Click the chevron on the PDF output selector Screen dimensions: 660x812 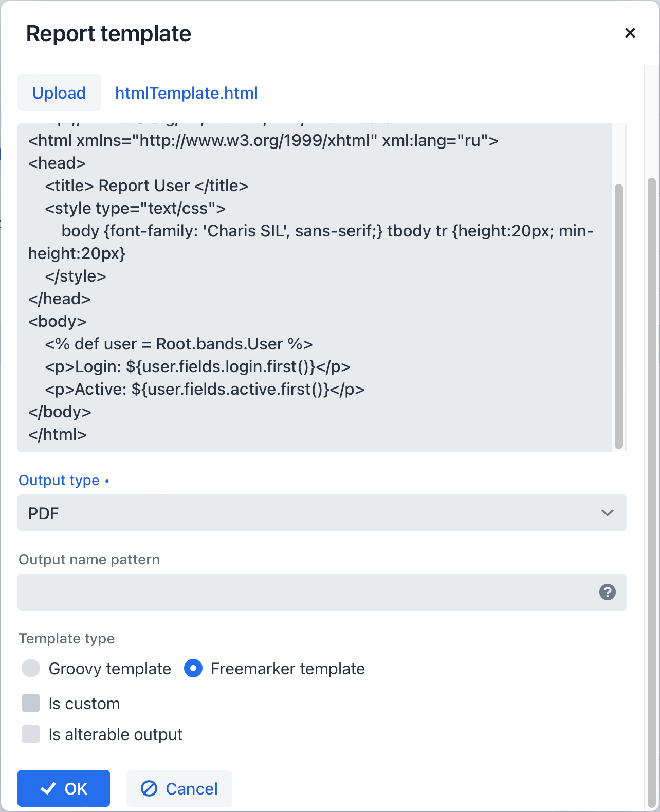point(608,513)
